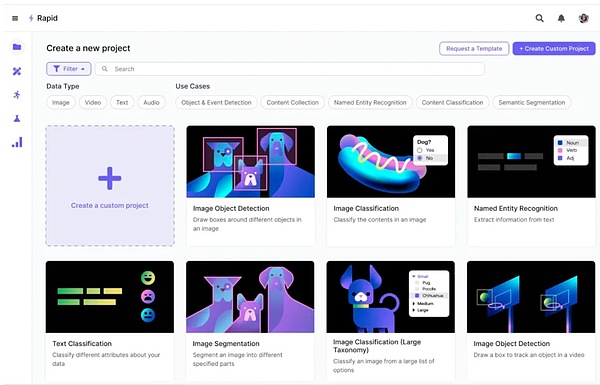The image size is (600, 385).
Task: Open Text Classification emoji thumbnail
Action: (x=110, y=297)
